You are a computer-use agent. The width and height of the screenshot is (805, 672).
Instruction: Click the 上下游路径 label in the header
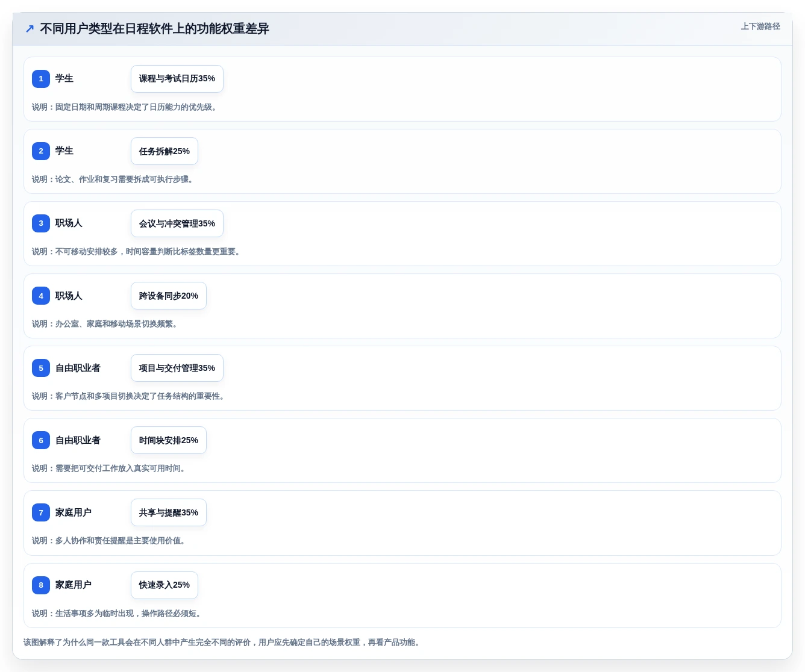pyautogui.click(x=760, y=26)
